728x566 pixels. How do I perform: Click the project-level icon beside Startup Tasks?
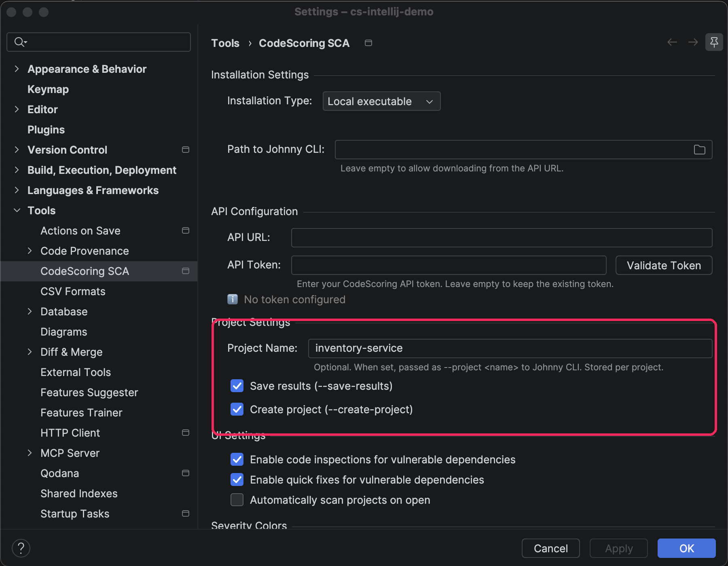pos(186,513)
